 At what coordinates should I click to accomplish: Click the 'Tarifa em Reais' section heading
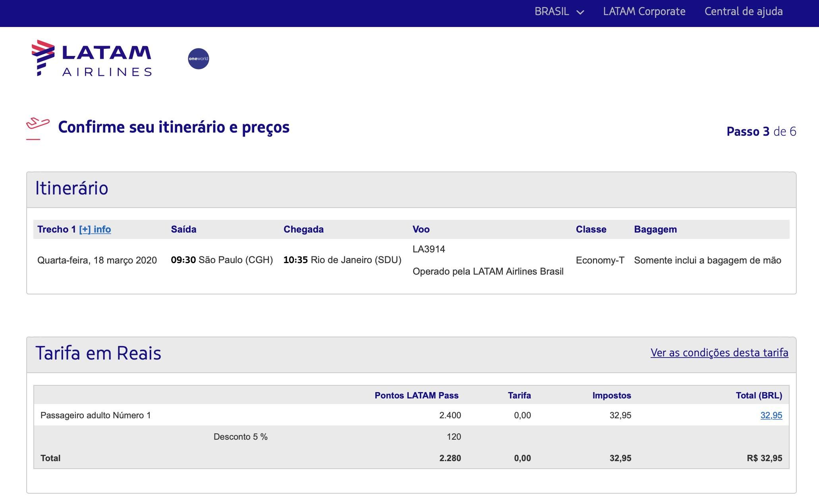(98, 353)
